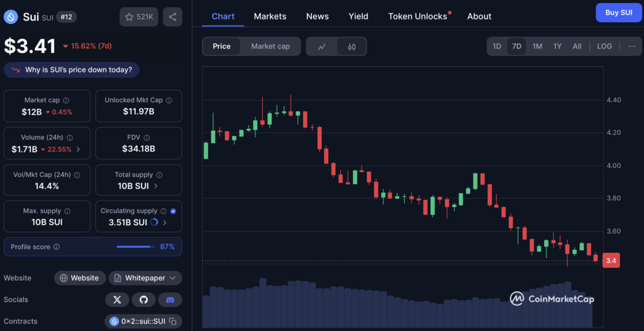644x331 pixels.
Task: Set chart range to 1Y
Action: (x=557, y=46)
